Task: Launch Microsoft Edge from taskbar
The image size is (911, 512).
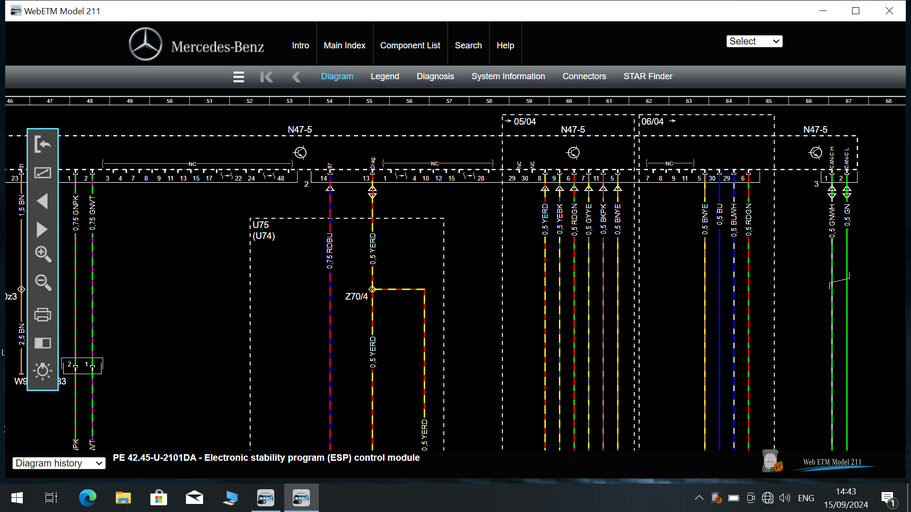Action: click(x=88, y=498)
